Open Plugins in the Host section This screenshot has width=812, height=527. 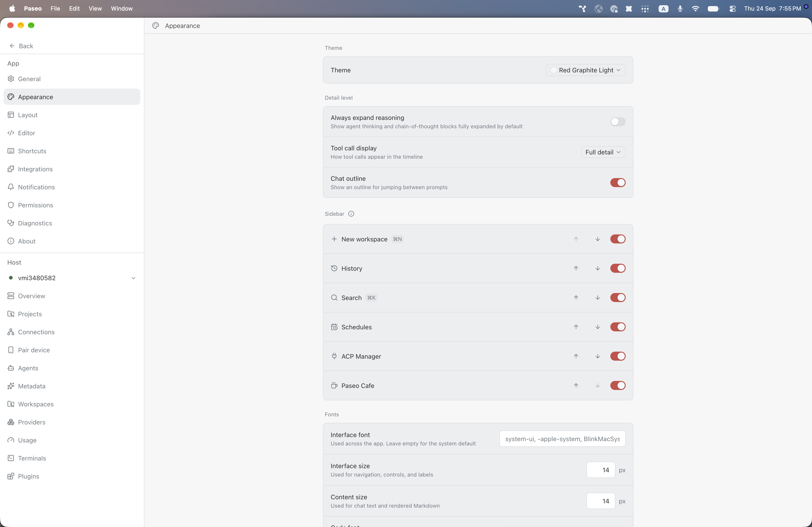pos(72,476)
